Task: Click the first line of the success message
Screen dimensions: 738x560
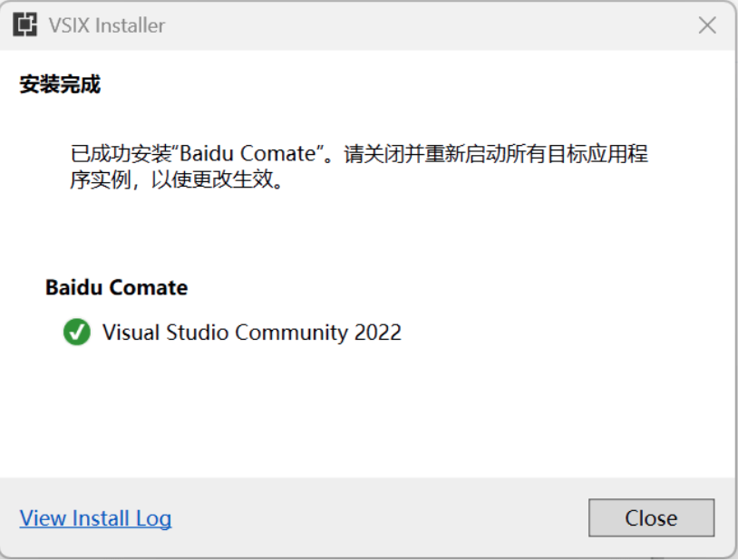Action: tap(359, 153)
